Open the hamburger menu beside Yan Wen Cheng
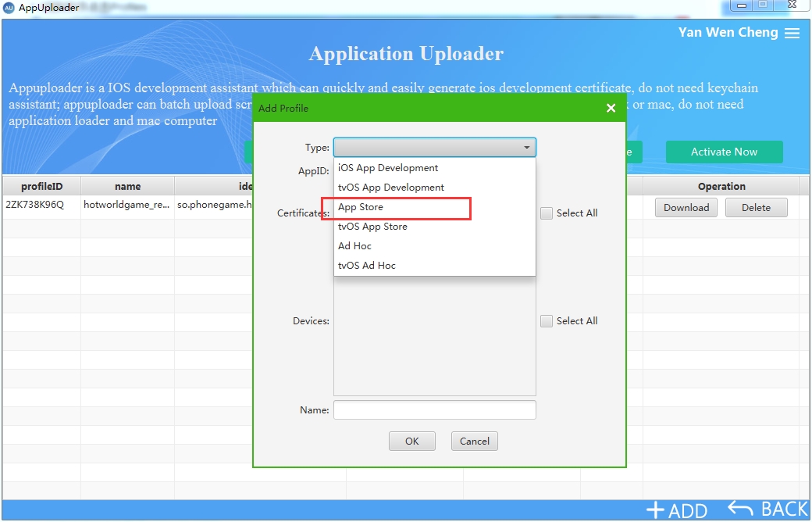 (792, 33)
